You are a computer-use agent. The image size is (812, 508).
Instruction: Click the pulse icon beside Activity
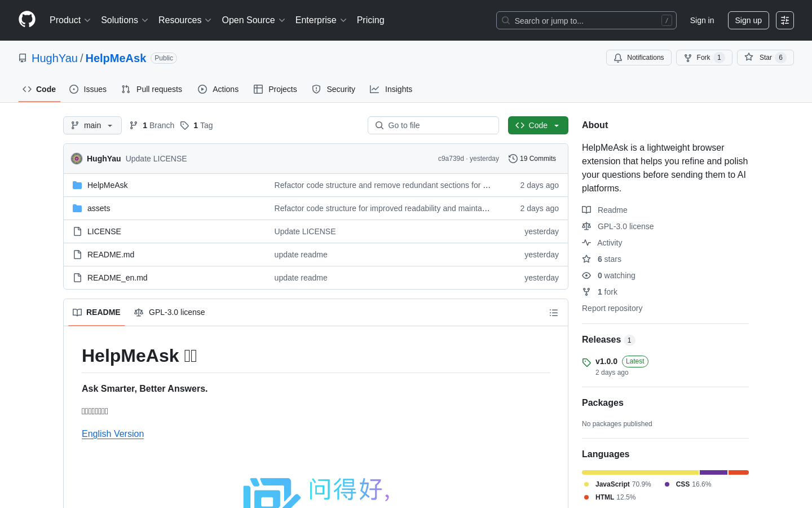click(586, 243)
